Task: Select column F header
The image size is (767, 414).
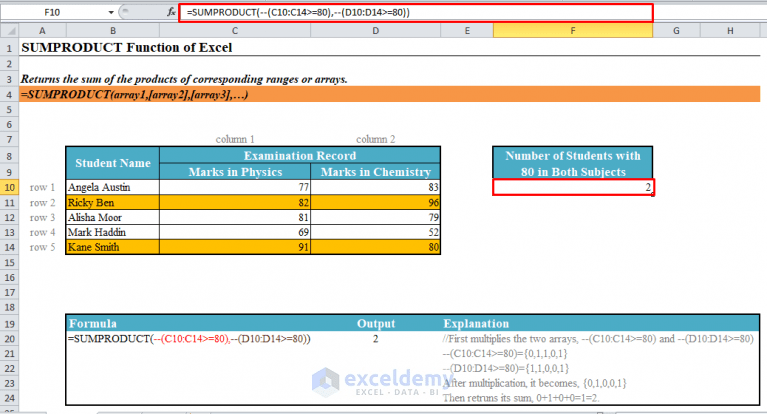Action: tap(572, 31)
